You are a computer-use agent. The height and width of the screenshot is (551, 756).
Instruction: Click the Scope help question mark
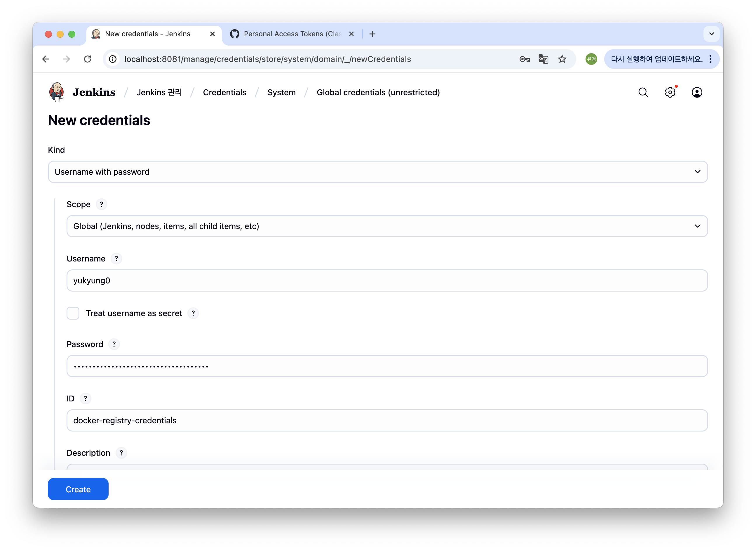101,204
